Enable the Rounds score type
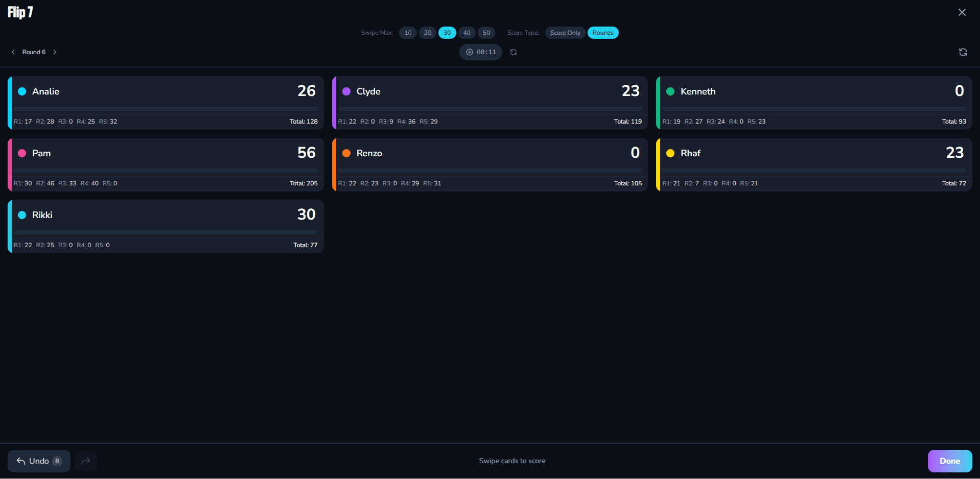 603,32
